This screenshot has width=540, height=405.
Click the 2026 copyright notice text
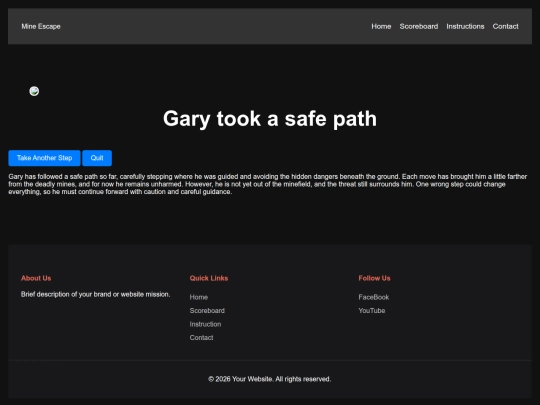click(270, 379)
